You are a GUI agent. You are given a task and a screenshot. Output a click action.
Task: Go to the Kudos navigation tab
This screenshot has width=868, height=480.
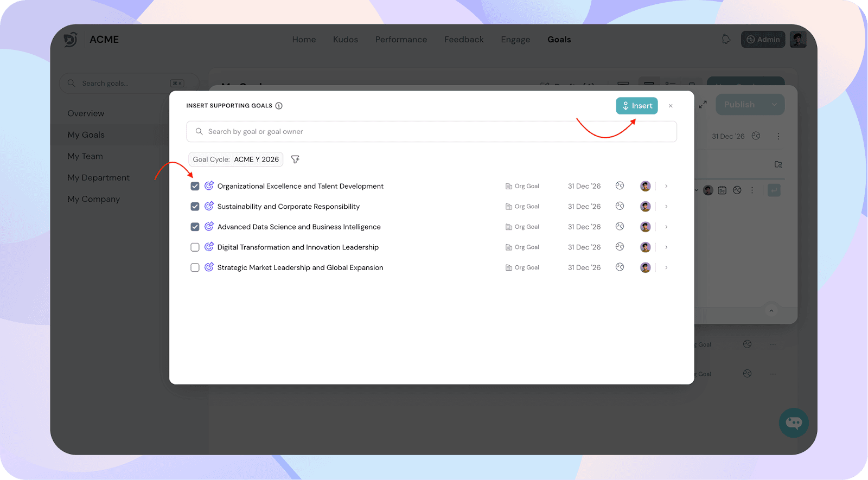pyautogui.click(x=345, y=40)
